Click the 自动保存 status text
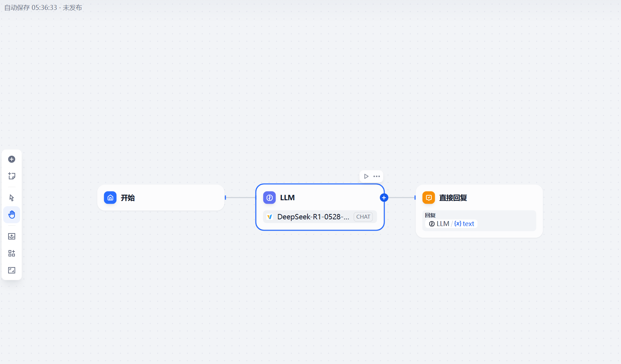Image resolution: width=621 pixels, height=364 pixels. coord(43,7)
